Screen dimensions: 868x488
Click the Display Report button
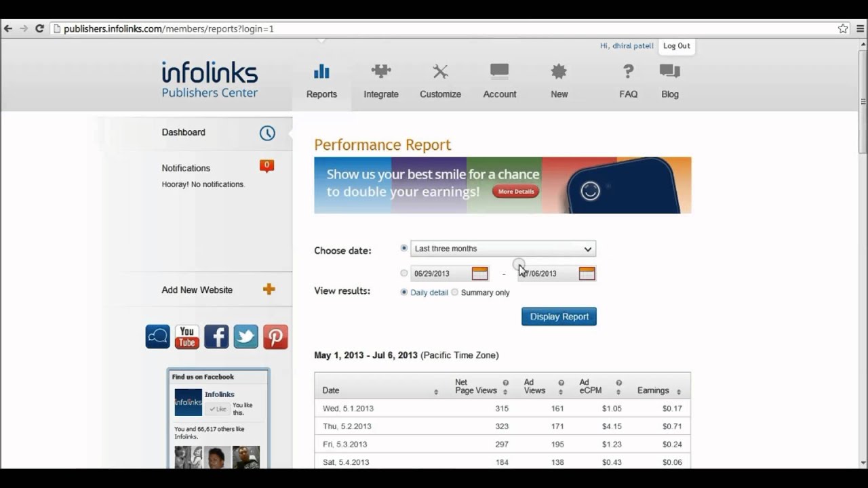click(x=559, y=317)
